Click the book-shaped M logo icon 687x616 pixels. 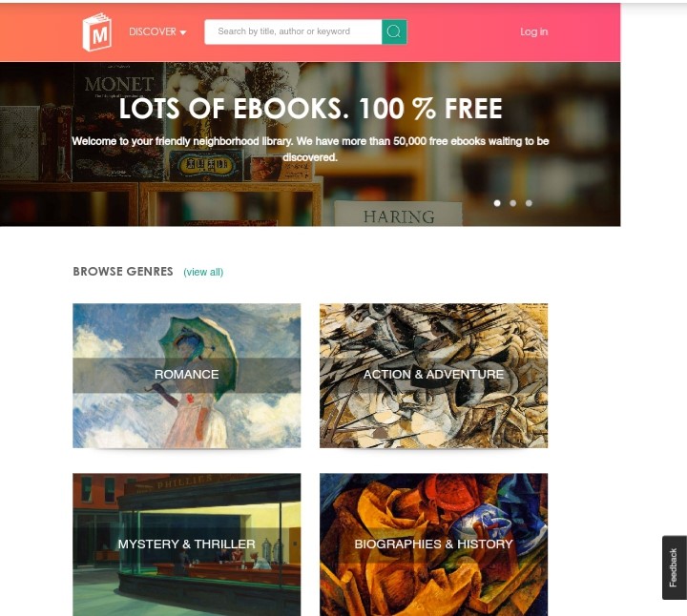click(x=97, y=32)
